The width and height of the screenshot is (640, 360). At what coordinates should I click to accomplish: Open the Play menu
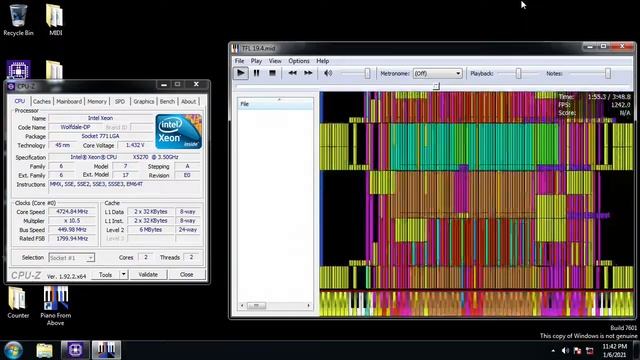pyautogui.click(x=256, y=61)
